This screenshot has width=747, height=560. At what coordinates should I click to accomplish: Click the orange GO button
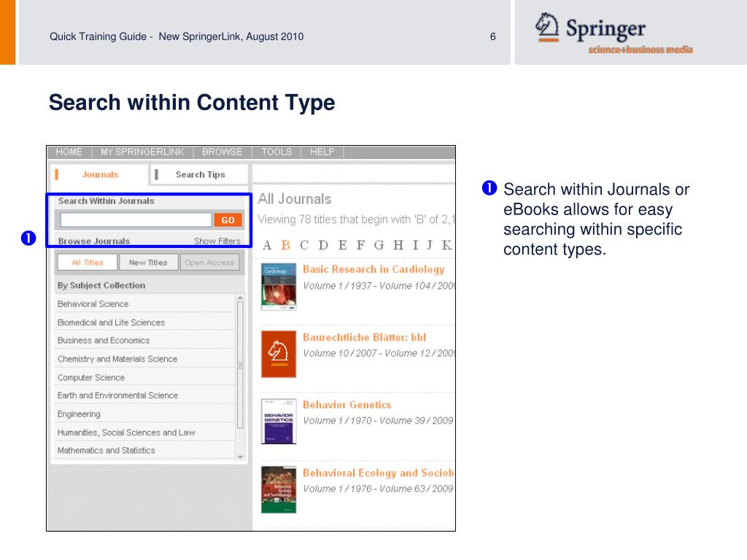point(228,219)
